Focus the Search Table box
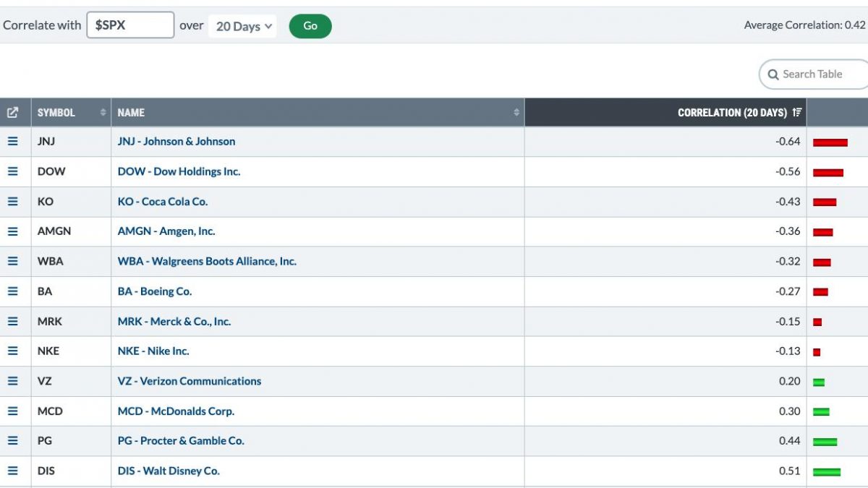Viewport: 868px width, 488px height. 814,74
